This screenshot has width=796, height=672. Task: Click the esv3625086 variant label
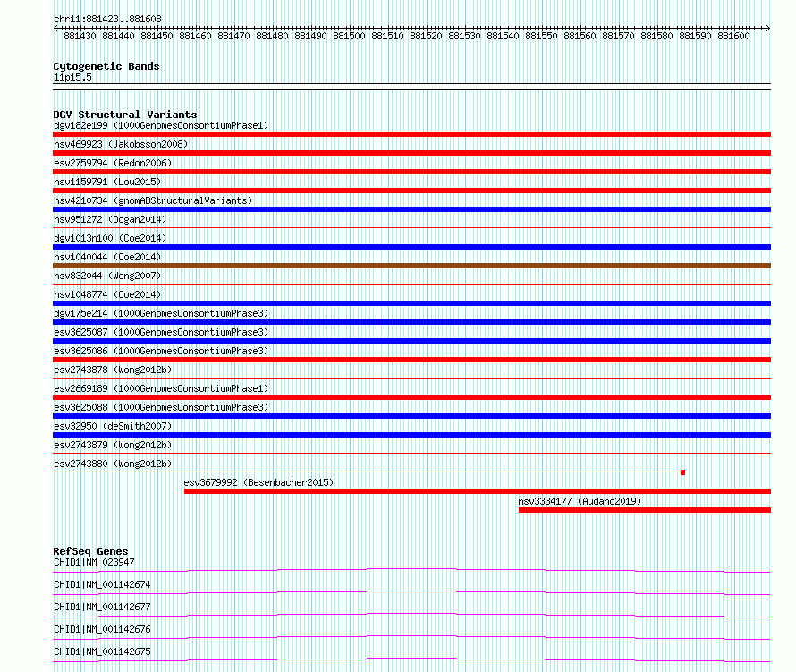click(x=161, y=351)
